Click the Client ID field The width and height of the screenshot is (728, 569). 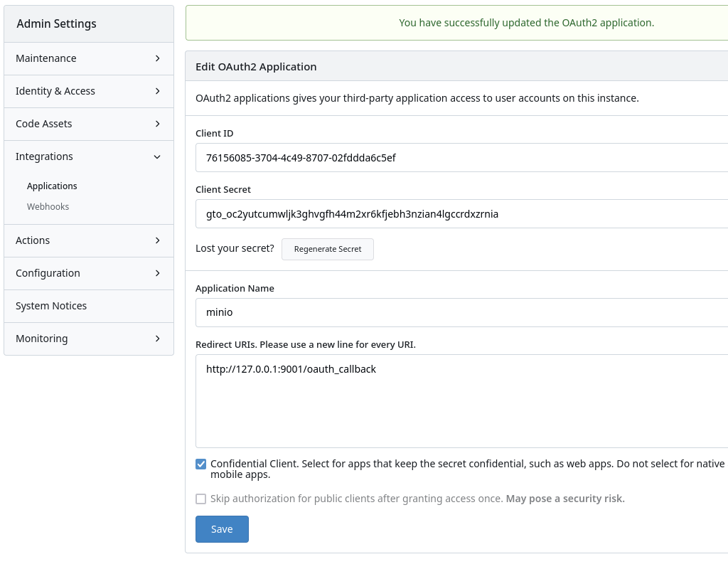[462, 158]
